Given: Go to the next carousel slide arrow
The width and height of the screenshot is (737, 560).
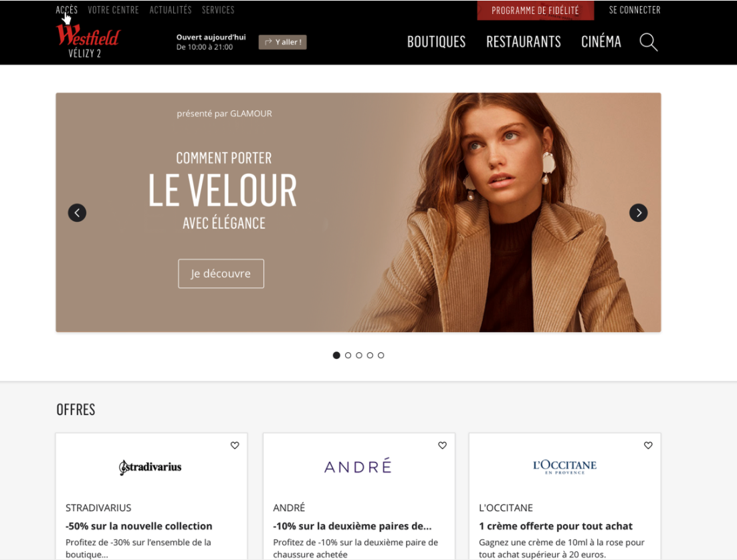Looking at the screenshot, I should click(x=638, y=213).
